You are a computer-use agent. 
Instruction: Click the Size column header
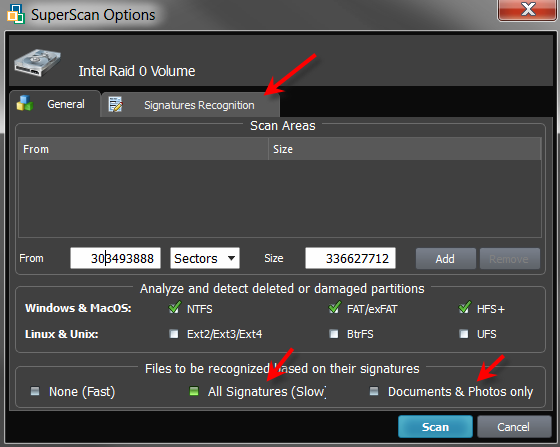coord(405,149)
